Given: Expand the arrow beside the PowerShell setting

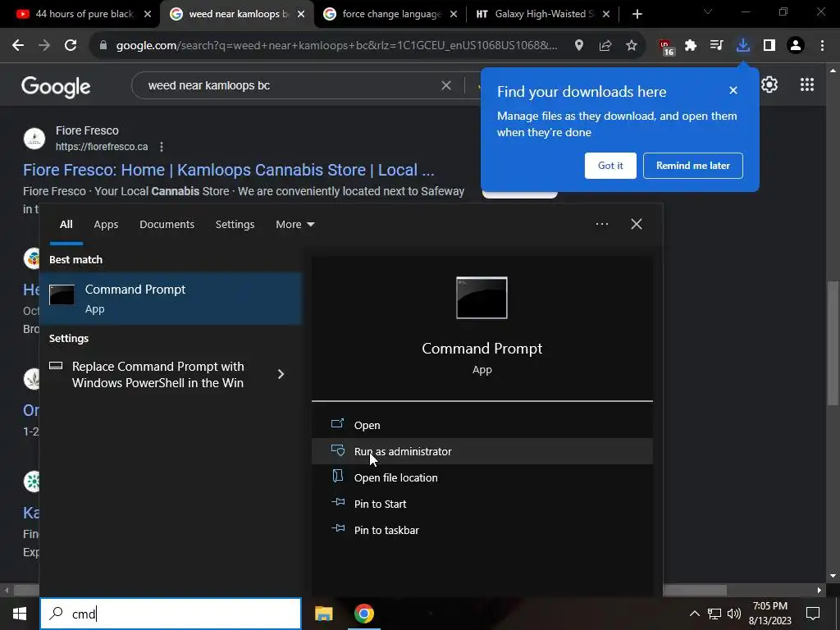Looking at the screenshot, I should coord(281,374).
